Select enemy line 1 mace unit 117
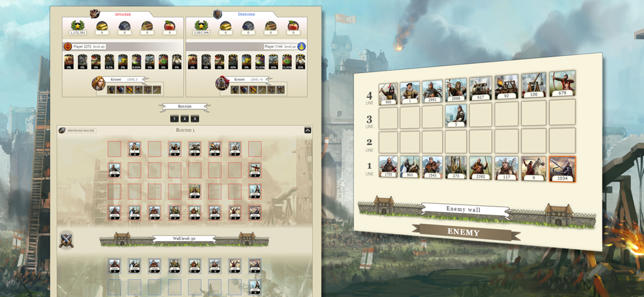The width and height of the screenshot is (644, 297). click(506, 169)
